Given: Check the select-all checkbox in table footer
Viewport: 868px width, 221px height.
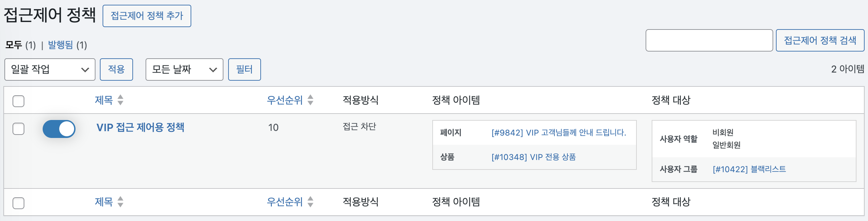Looking at the screenshot, I should tap(18, 203).
